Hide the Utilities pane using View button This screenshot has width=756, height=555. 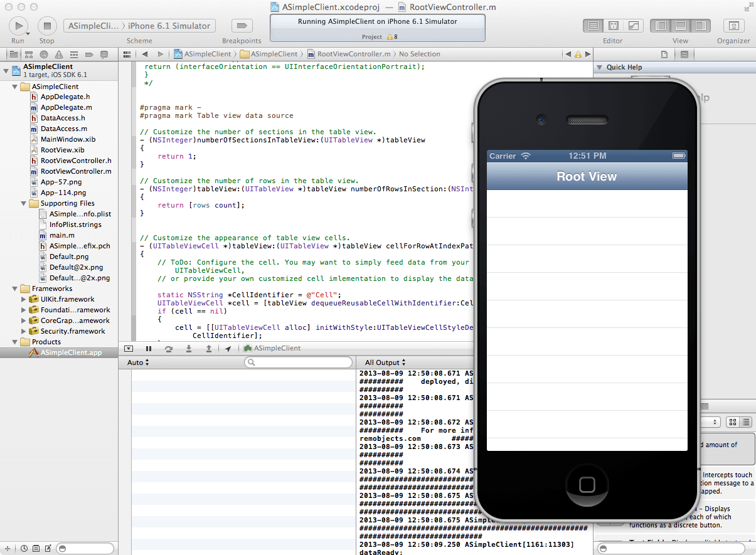click(x=701, y=26)
